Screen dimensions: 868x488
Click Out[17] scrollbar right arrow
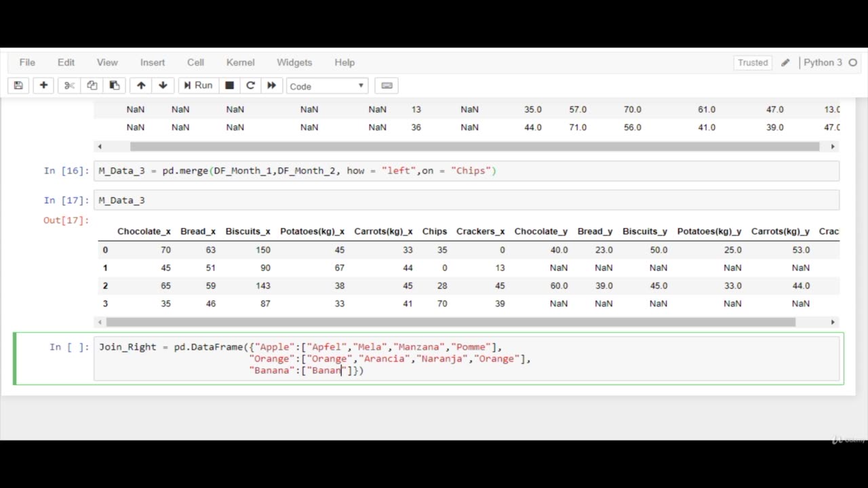[833, 323]
